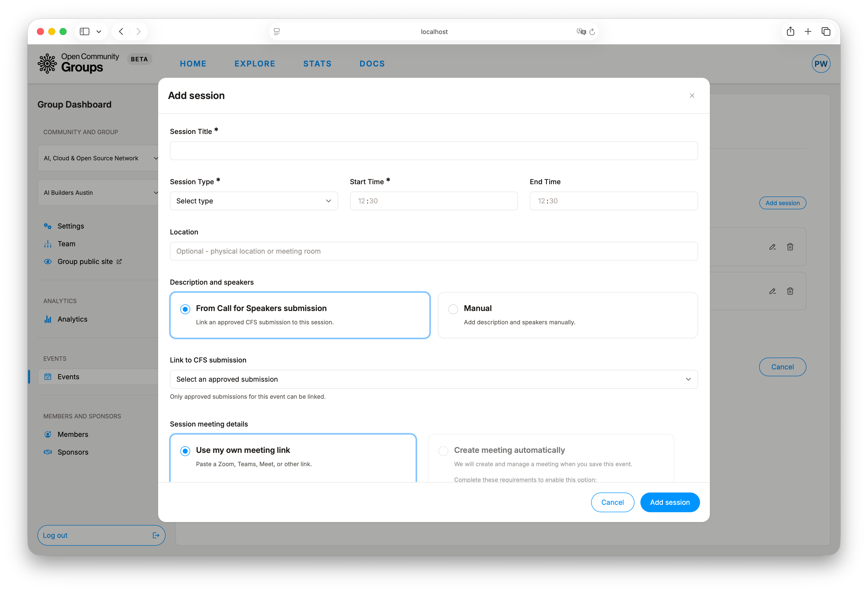868x592 pixels.
Task: Select the Manual description radio option
Action: pyautogui.click(x=453, y=309)
